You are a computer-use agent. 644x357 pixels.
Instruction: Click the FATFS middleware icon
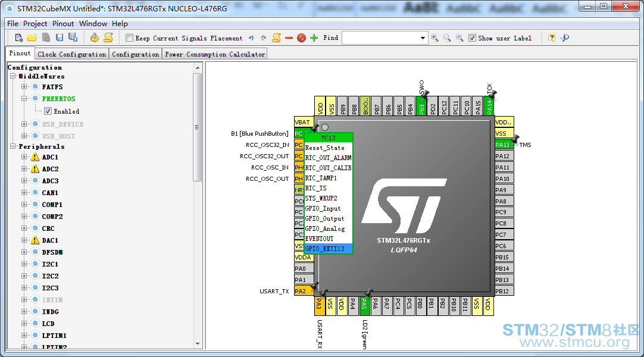pyautogui.click(x=35, y=87)
